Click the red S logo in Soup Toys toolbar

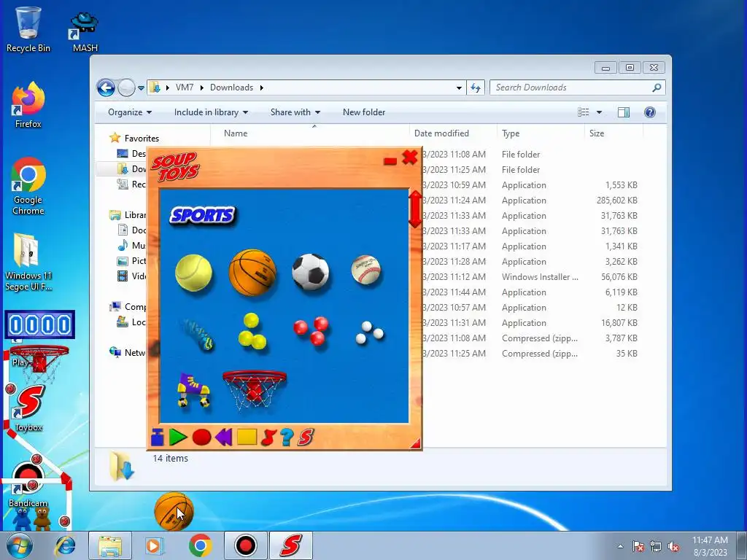[306, 437]
